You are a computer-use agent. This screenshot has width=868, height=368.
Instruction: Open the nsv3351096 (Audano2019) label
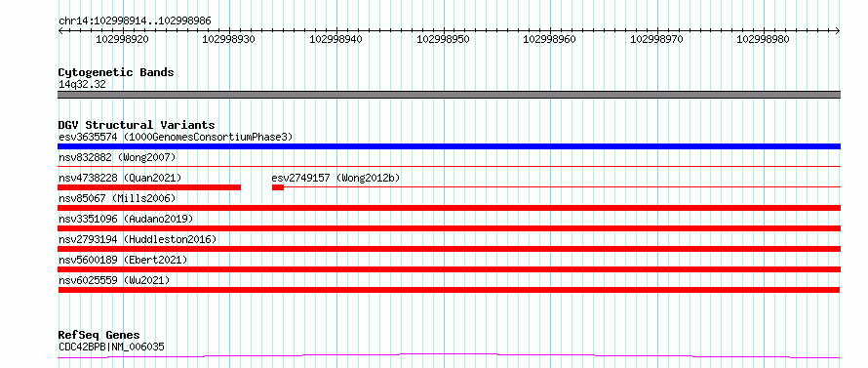[126, 219]
